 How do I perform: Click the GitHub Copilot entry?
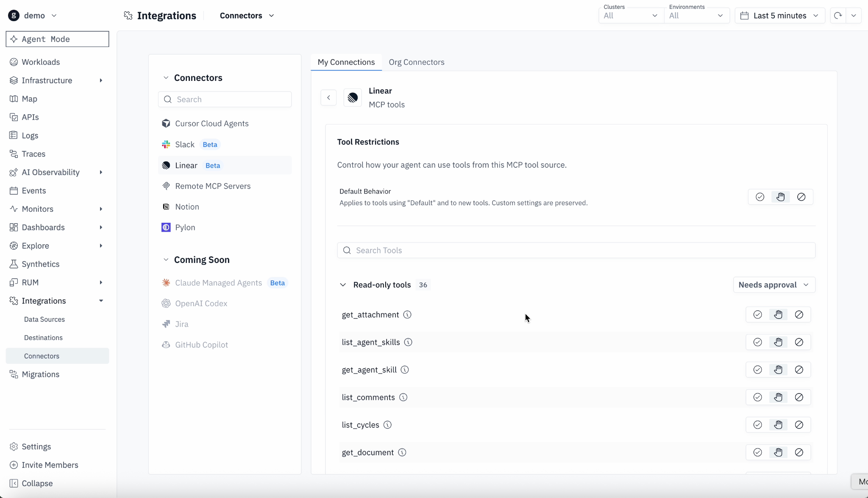225,345
